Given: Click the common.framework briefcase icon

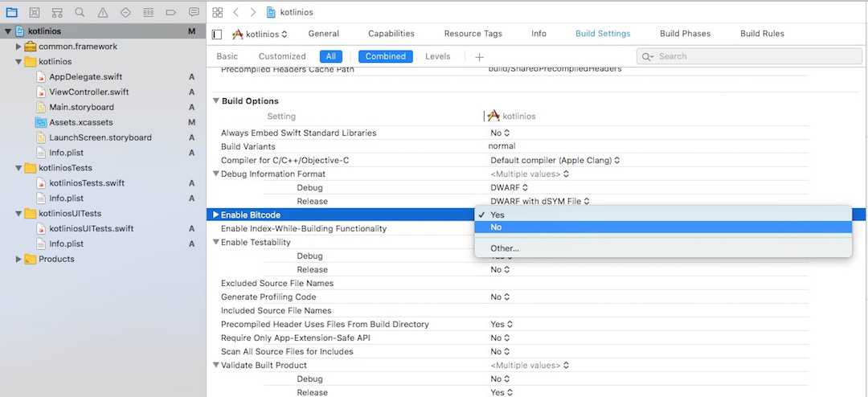Looking at the screenshot, I should click(31, 47).
